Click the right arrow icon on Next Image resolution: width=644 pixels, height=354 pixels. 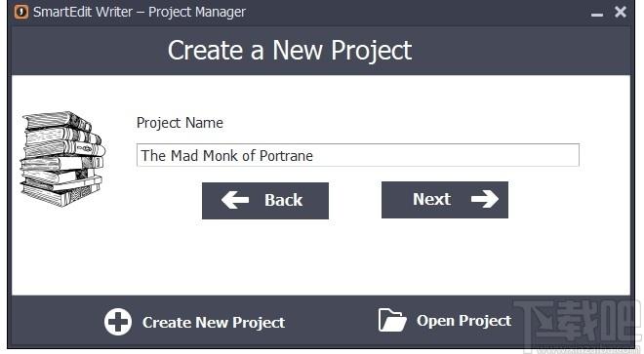[x=485, y=199]
